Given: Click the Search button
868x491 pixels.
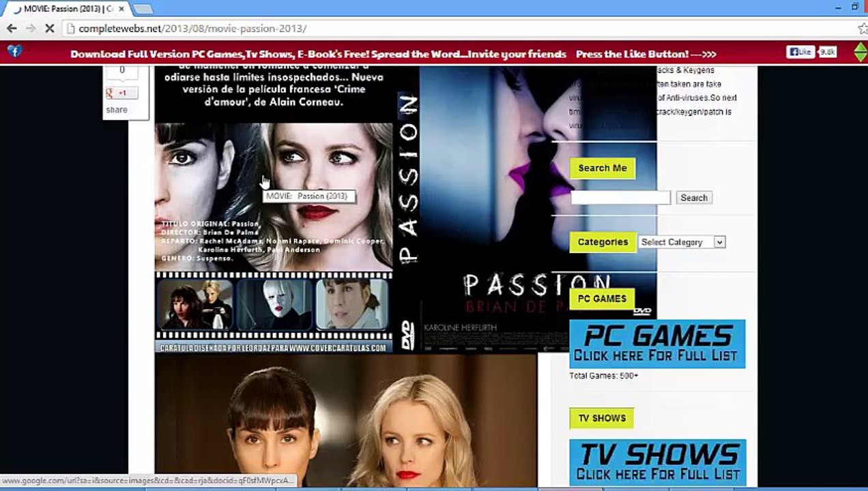Looking at the screenshot, I should [x=694, y=198].
